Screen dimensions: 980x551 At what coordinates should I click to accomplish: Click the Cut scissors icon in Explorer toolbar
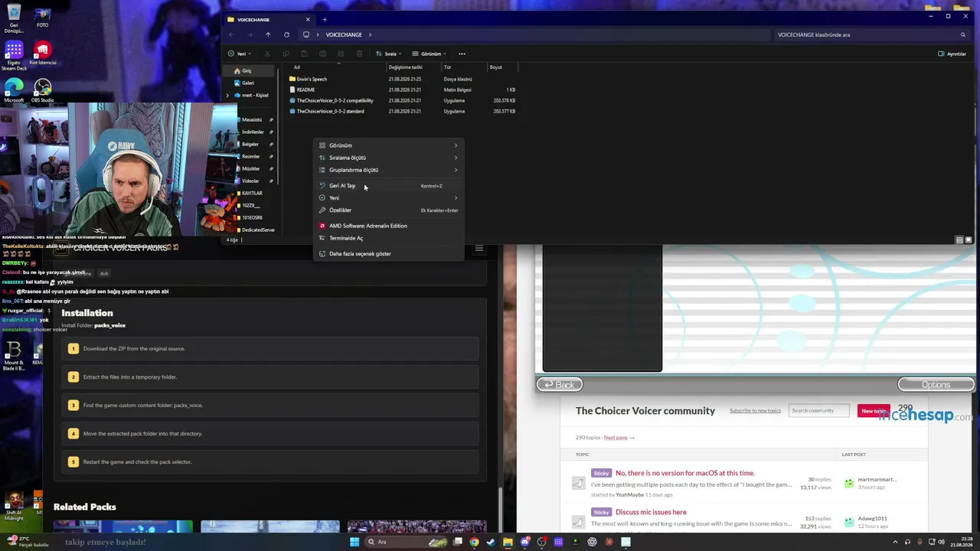267,54
